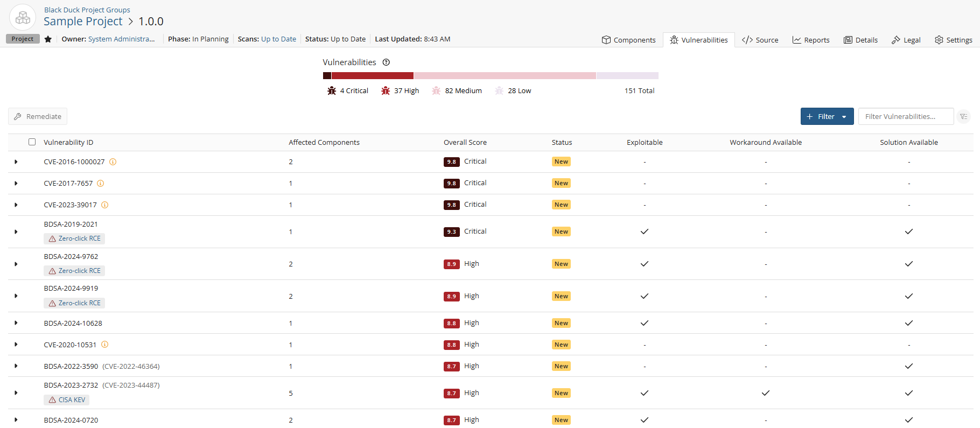Click the 37 High bug icon
The width and height of the screenshot is (980, 428).
coord(386,91)
